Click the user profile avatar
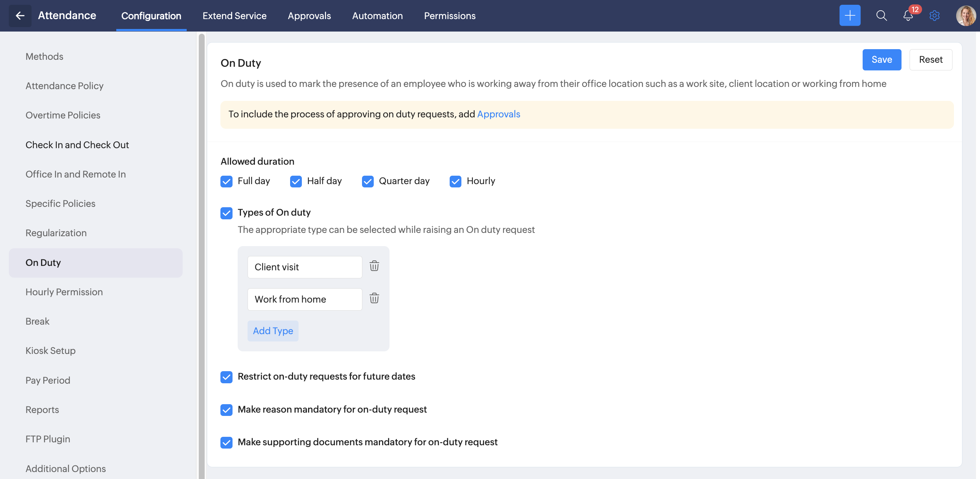 tap(965, 16)
